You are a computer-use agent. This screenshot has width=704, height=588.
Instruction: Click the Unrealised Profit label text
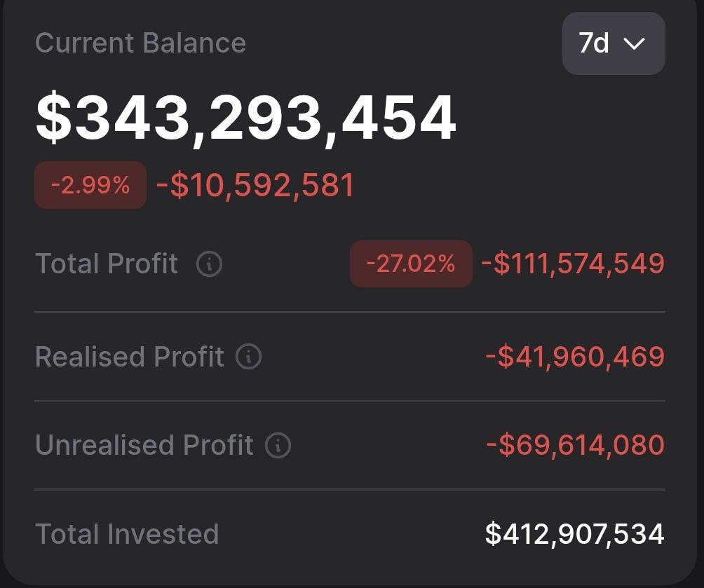pyautogui.click(x=144, y=446)
